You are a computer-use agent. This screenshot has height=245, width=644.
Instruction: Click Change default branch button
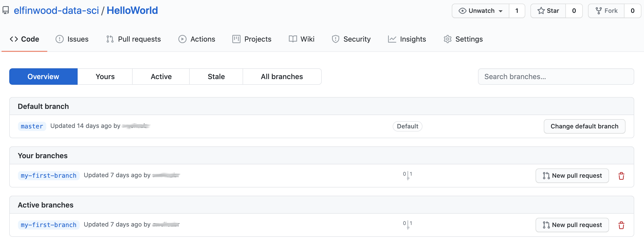pos(584,126)
